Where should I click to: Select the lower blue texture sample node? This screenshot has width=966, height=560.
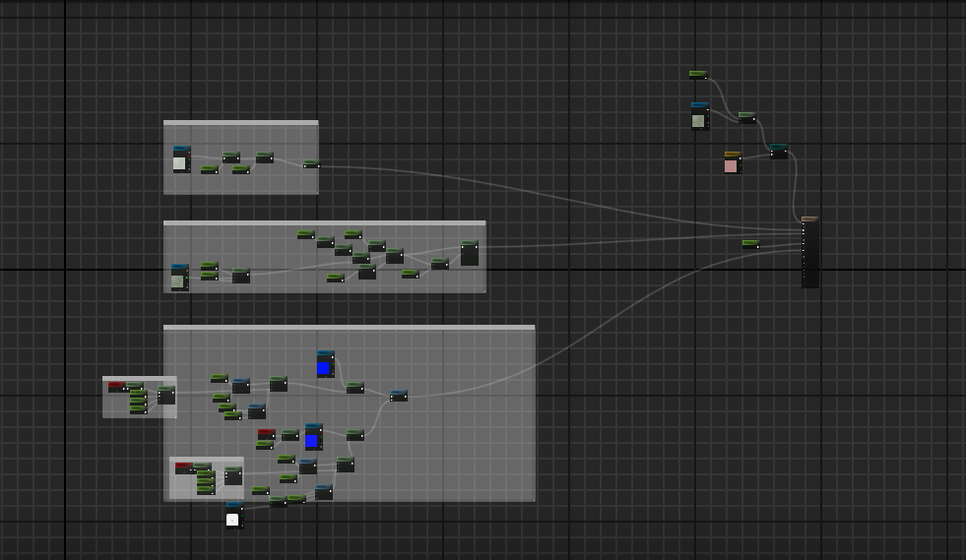pyautogui.click(x=313, y=436)
